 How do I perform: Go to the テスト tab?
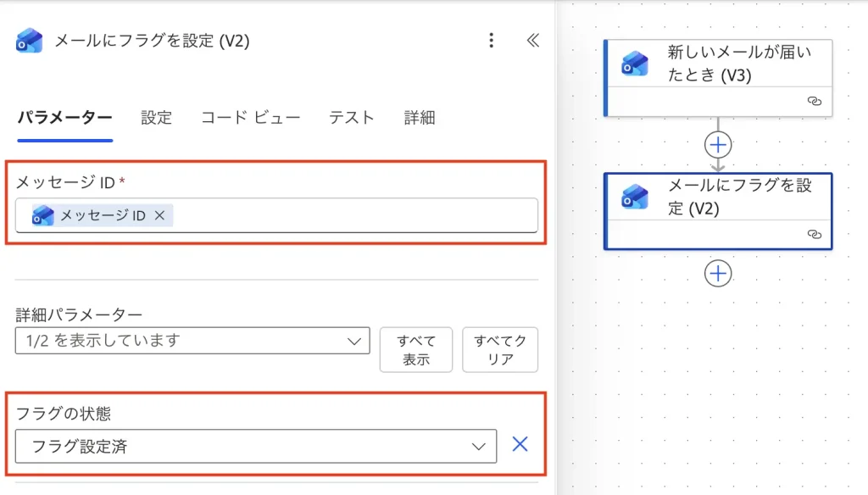(352, 118)
